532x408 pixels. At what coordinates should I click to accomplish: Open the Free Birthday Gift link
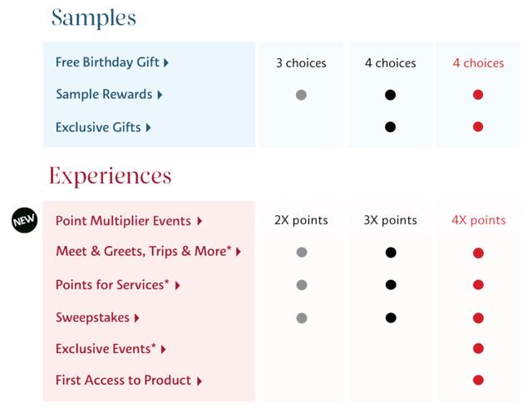[x=107, y=62]
